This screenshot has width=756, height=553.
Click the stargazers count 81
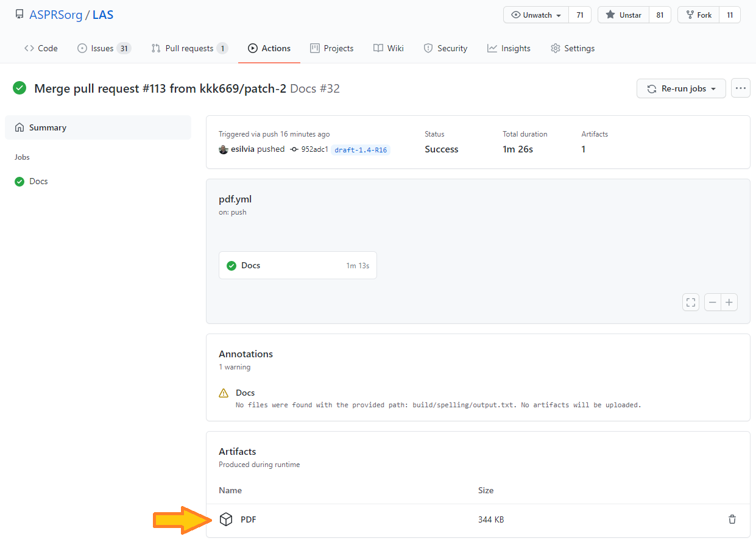(660, 15)
